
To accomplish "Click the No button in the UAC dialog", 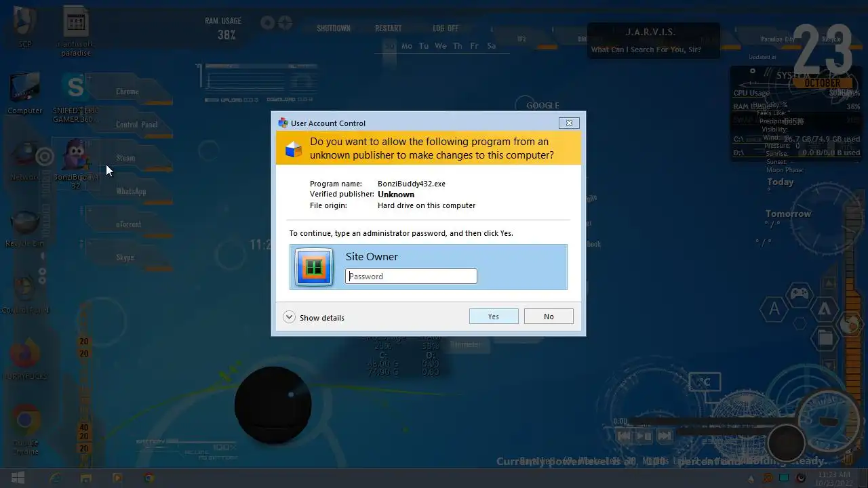I will pos(549,317).
